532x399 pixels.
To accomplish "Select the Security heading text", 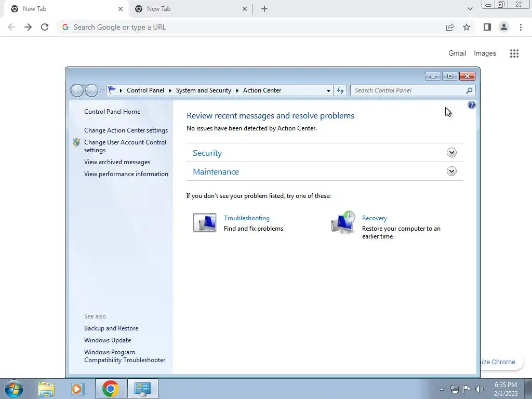I will coord(207,153).
